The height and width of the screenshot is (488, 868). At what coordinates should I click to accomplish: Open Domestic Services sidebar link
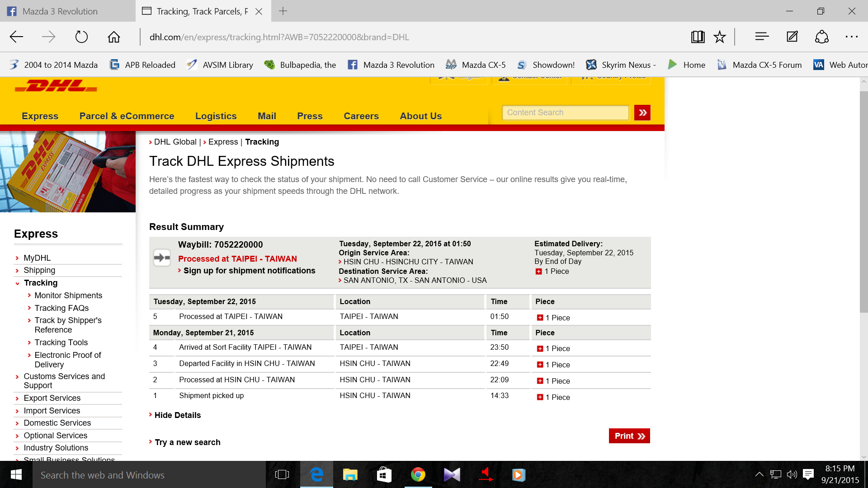pos(57,423)
